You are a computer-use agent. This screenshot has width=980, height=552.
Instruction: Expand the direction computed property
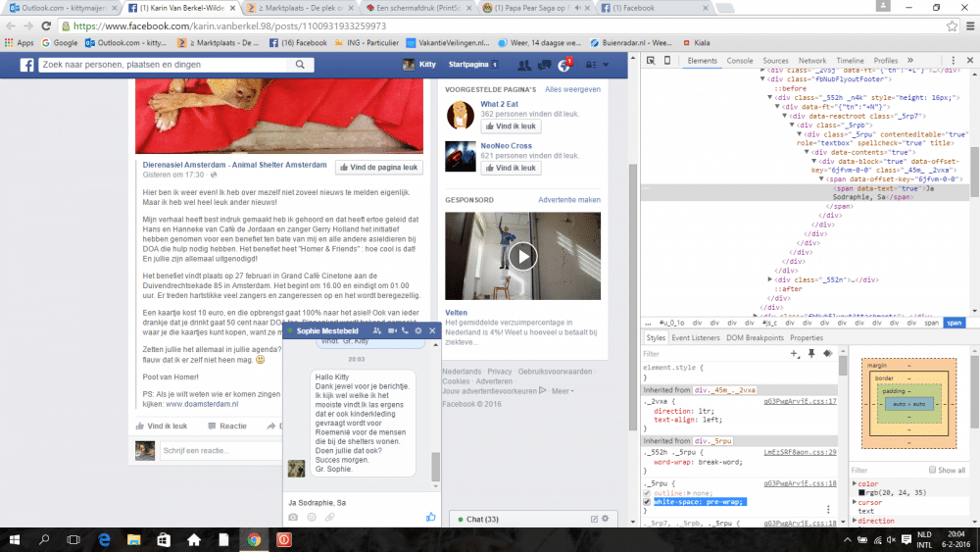click(855, 521)
